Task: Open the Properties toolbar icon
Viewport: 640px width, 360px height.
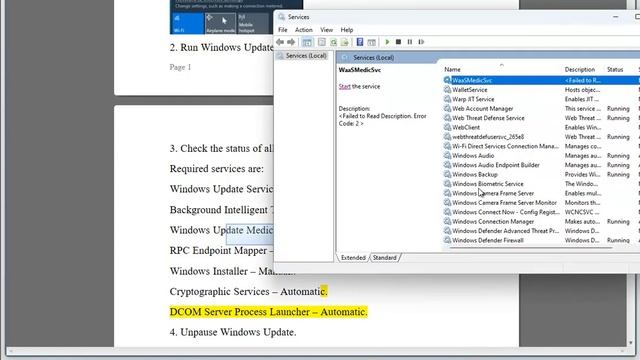Action: tap(322, 42)
